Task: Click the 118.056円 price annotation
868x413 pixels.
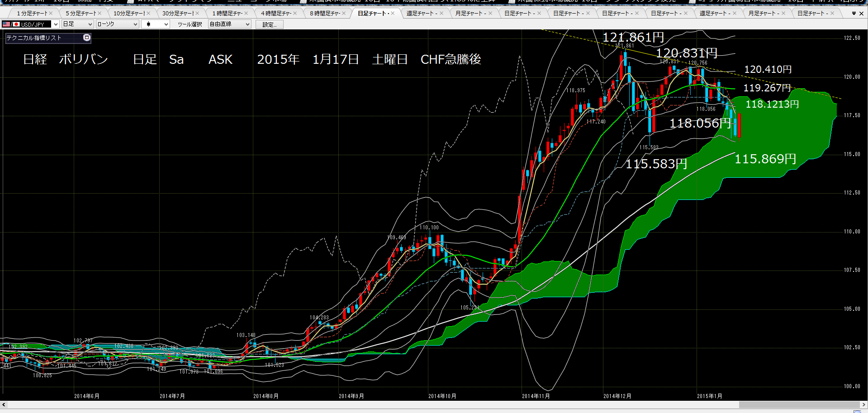Action: pos(700,123)
